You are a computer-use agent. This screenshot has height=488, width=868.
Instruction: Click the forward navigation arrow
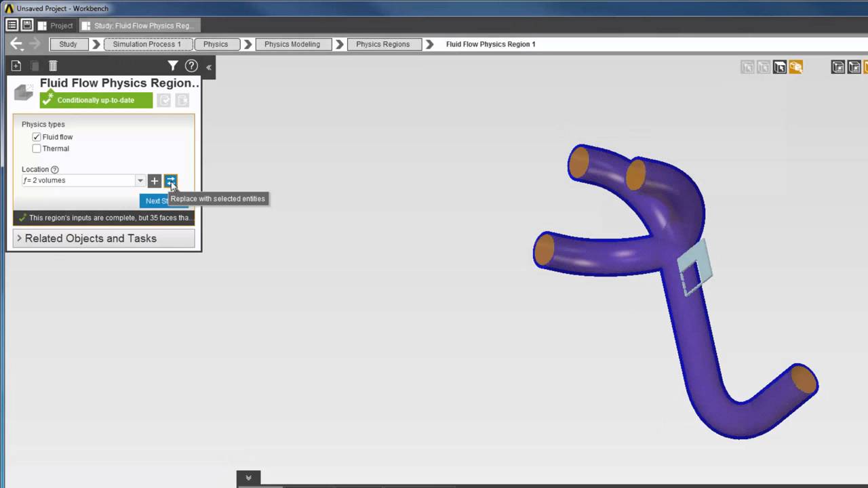[35, 44]
